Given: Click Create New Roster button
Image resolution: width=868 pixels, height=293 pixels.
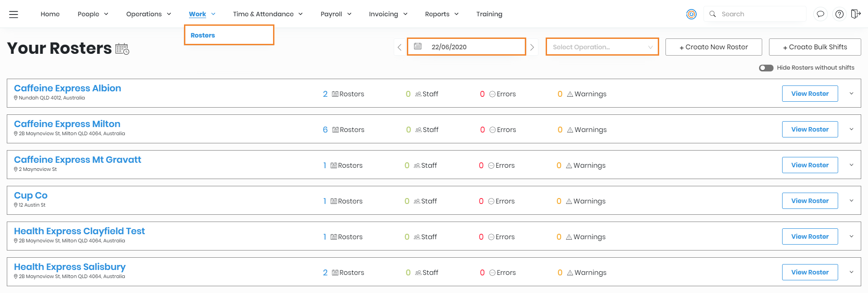Looking at the screenshot, I should pos(713,47).
